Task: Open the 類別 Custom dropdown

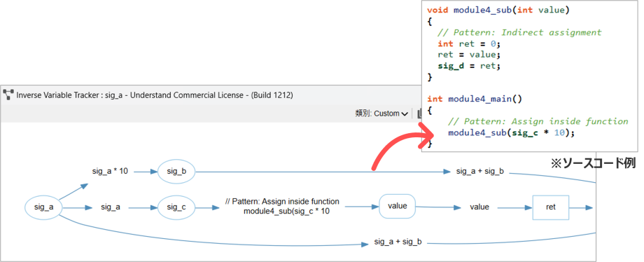Action: pos(381,113)
